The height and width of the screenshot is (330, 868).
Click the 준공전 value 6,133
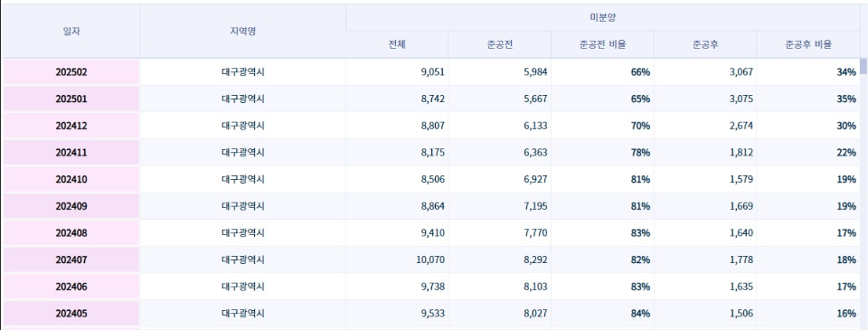(535, 126)
